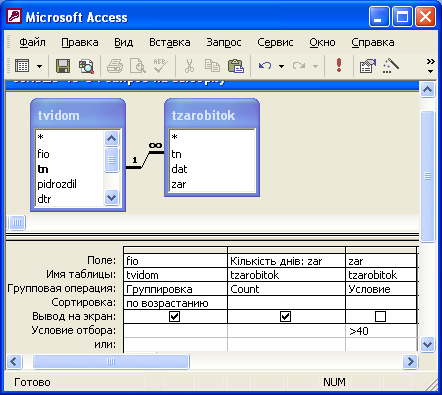The width and height of the screenshot is (442, 395).
Task: Click the Поле cell containing fio
Action: tap(175, 261)
